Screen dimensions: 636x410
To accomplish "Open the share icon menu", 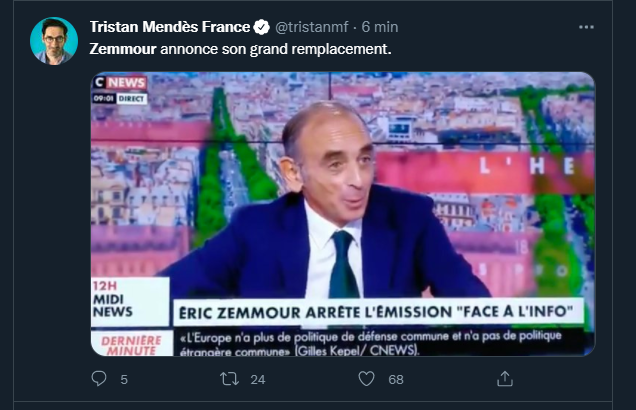I will coord(505,379).
